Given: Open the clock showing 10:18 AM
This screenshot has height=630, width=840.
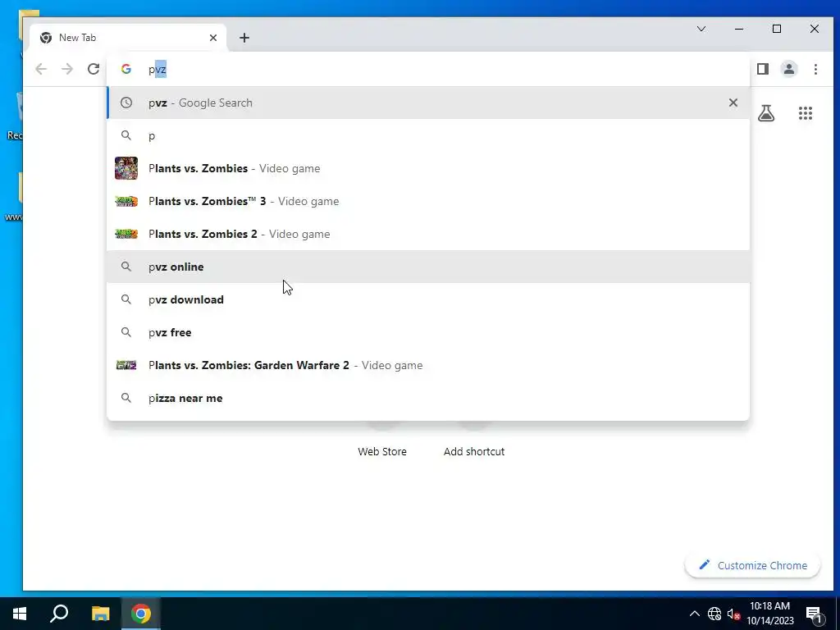Looking at the screenshot, I should click(769, 614).
